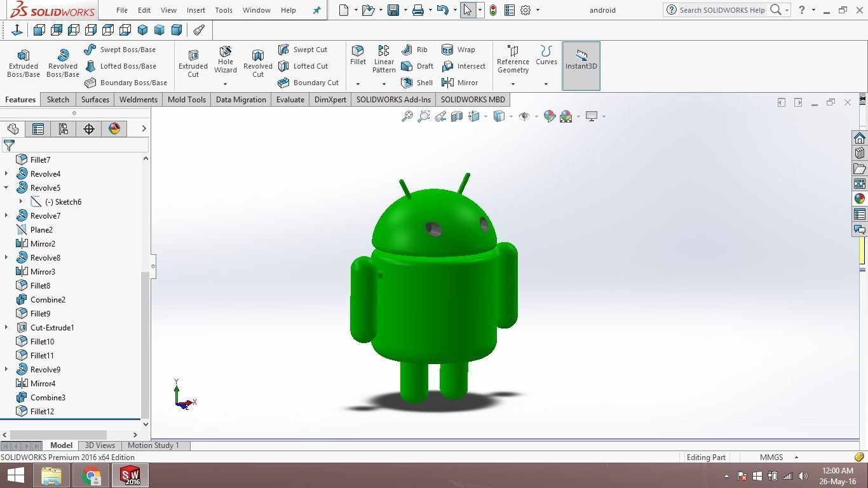Expand the Revolve9 feature node
This screenshot has width=868, height=488.
tap(6, 370)
